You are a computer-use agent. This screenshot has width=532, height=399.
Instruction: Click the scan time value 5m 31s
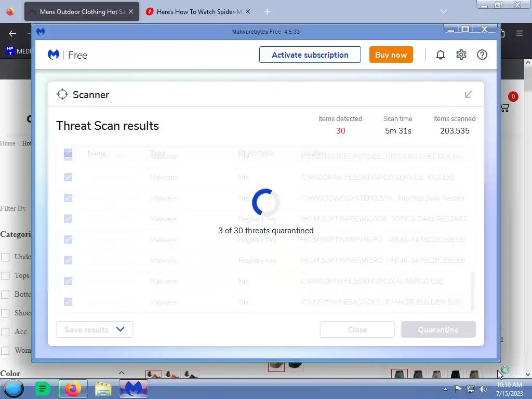point(398,130)
